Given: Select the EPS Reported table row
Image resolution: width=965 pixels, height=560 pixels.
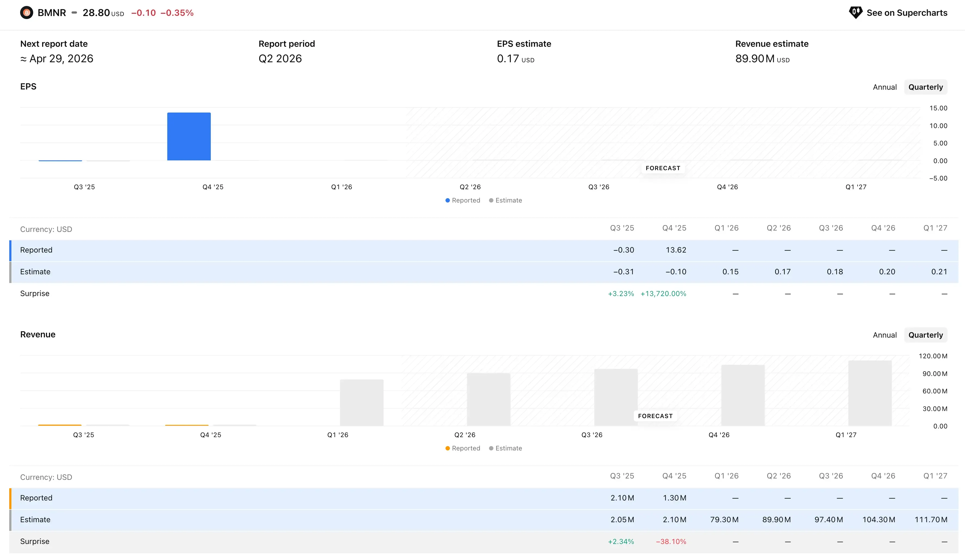Looking at the screenshot, I should (x=36, y=250).
